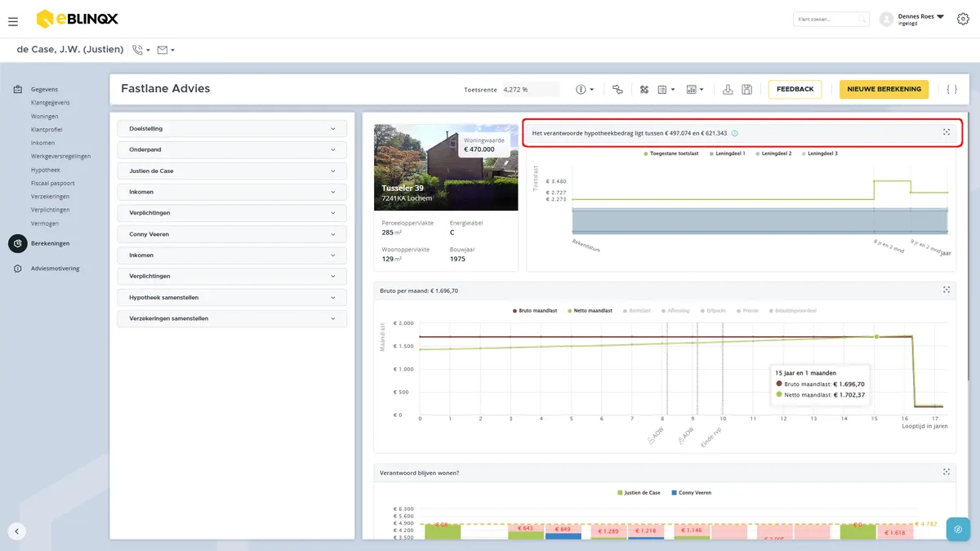The width and height of the screenshot is (980, 551).
Task: Open the email envelope dropdown for the client
Action: point(166,50)
